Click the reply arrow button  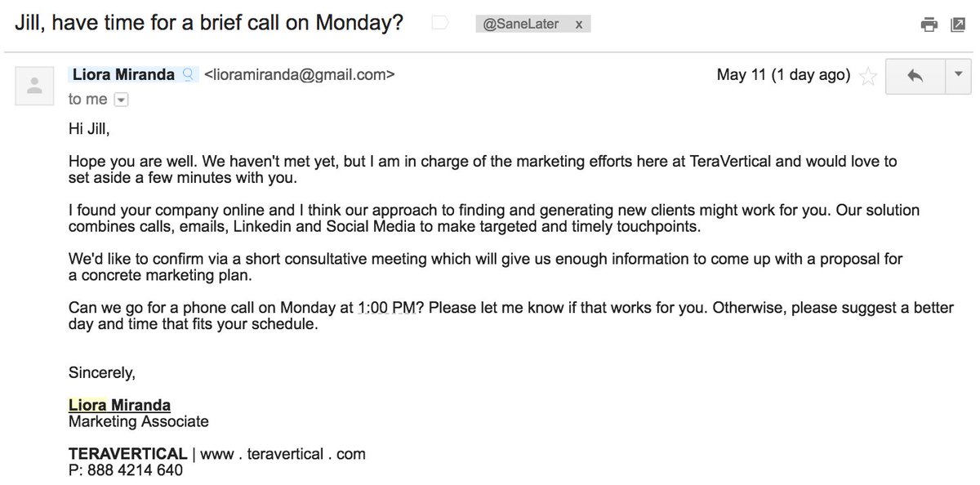(x=915, y=75)
